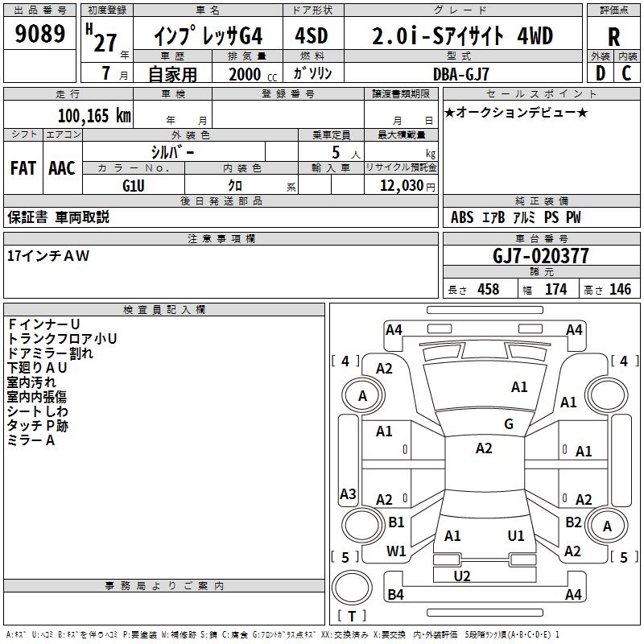
Task: Click the A3 scratch marker on the diagram
Action: [x=348, y=493]
